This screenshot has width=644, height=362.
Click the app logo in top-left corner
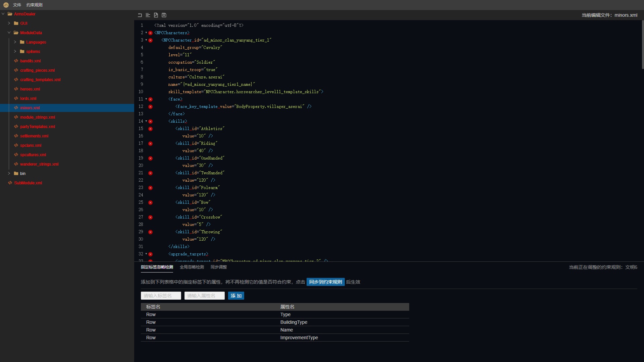(6, 5)
